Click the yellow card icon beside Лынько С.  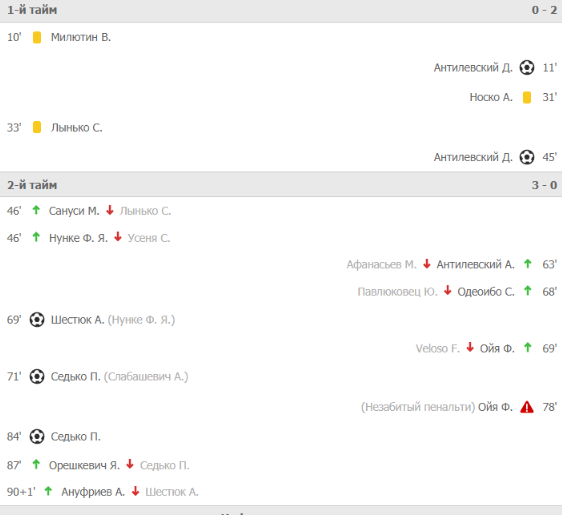pyautogui.click(x=37, y=127)
